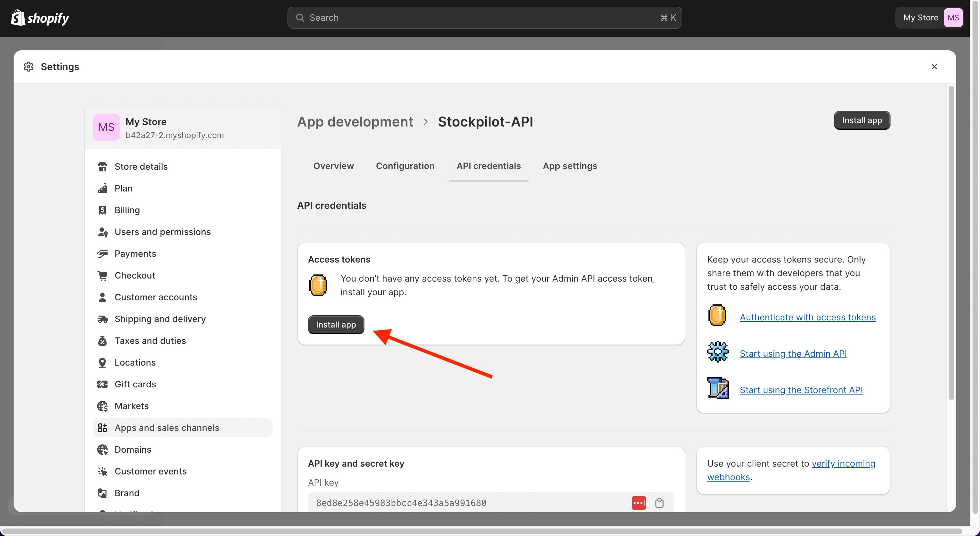Click the Store details shop icon
Screen dimensions: 980x536
click(102, 167)
